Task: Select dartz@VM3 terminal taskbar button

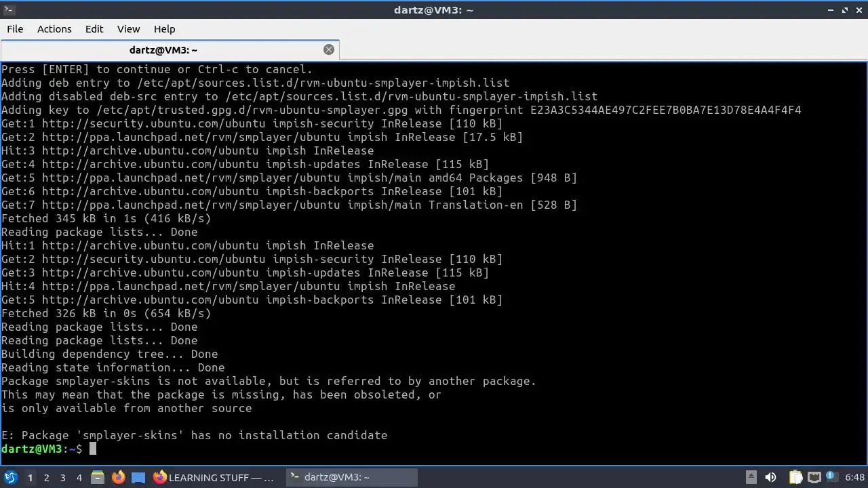Action: tap(351, 478)
